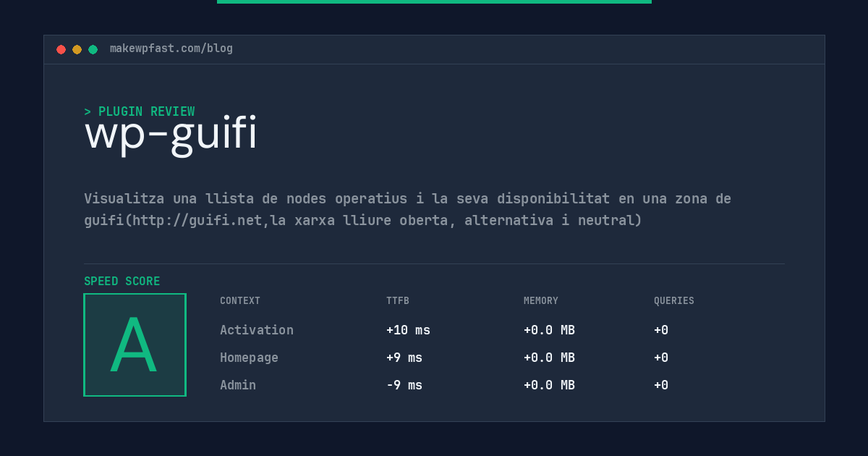Click the CONTEXT column header
868x456 pixels.
pyautogui.click(x=240, y=300)
